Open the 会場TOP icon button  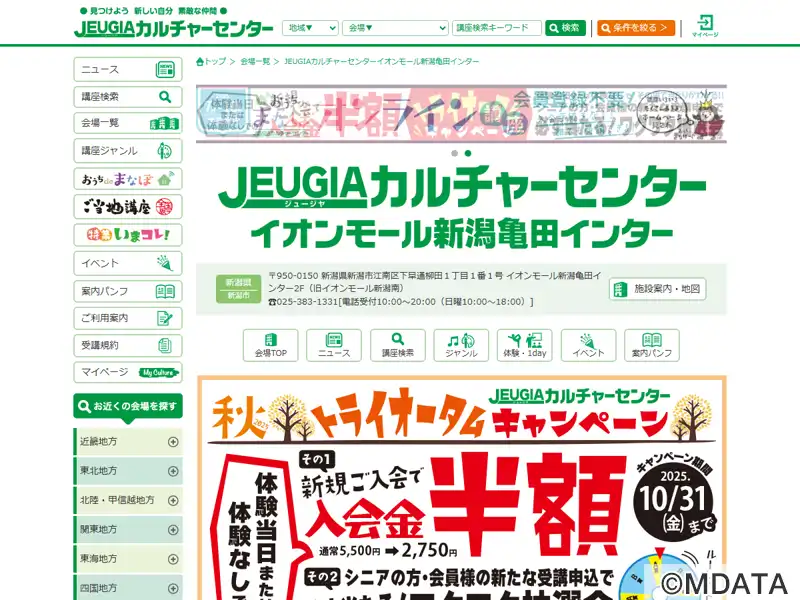(x=270, y=345)
